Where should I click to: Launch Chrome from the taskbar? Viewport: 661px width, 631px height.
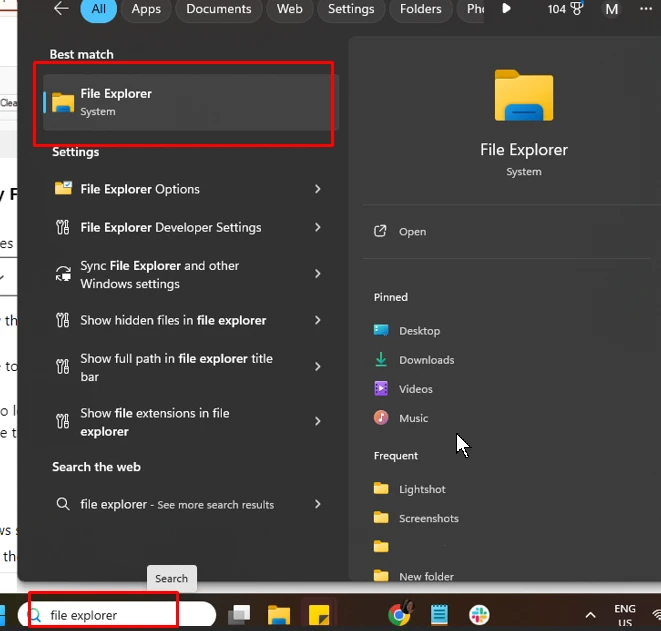point(400,614)
